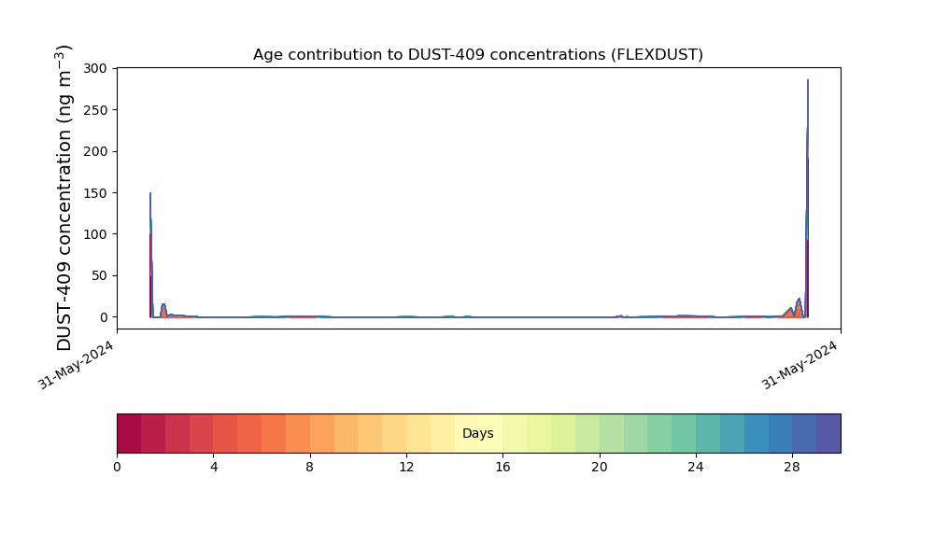Click the left 31-May-2024 x-axis date label

pyautogui.click(x=77, y=364)
